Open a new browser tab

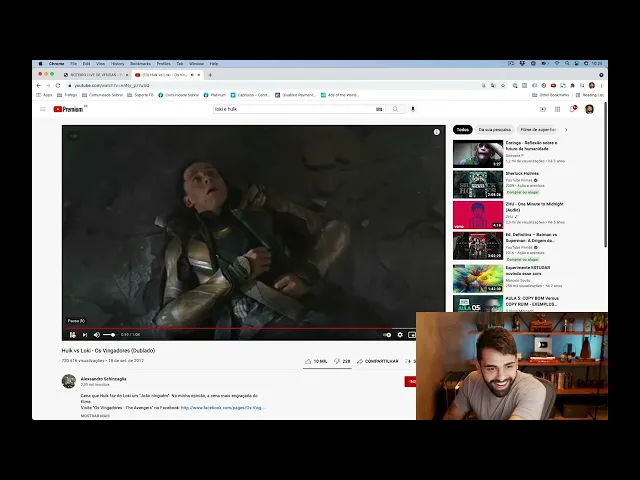tap(210, 75)
